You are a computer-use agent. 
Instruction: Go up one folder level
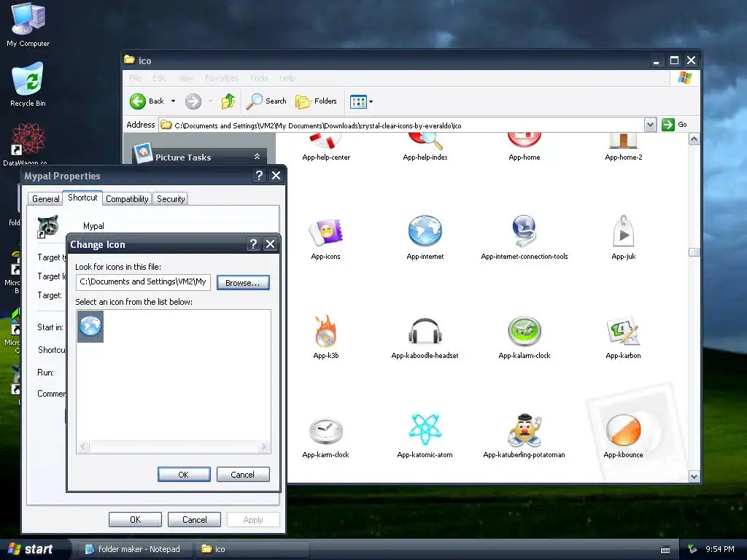(x=228, y=101)
